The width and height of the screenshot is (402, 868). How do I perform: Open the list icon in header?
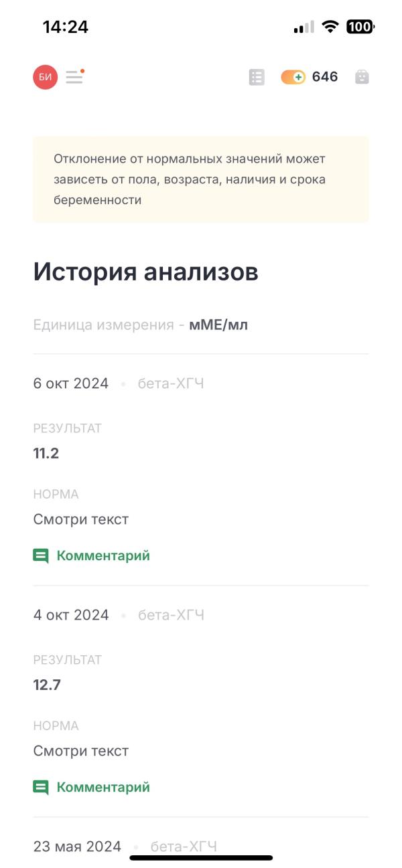click(x=257, y=78)
